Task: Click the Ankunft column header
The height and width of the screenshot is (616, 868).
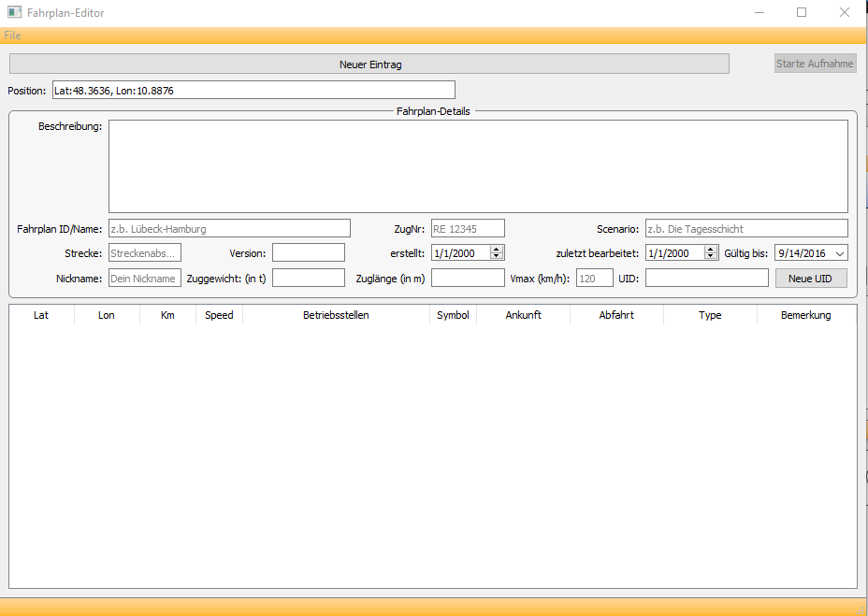Action: pos(523,315)
